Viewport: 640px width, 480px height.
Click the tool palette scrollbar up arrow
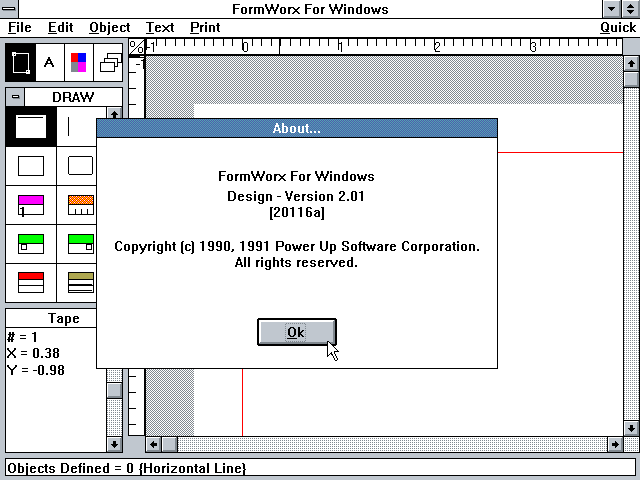[114, 113]
